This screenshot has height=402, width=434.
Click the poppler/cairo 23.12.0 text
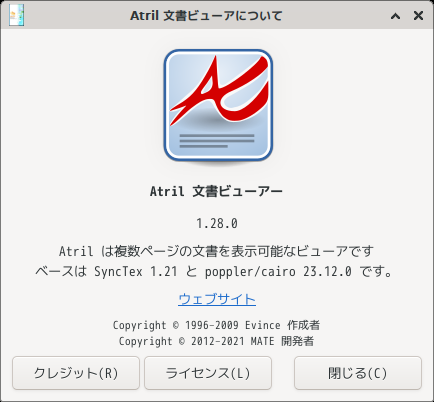pos(278,271)
